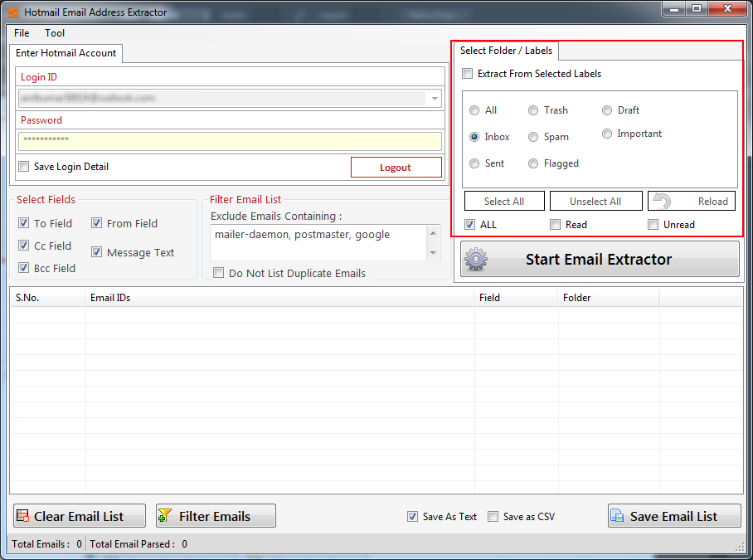The image size is (753, 560).
Task: Uncheck the Message Text checkbox
Action: click(96, 251)
